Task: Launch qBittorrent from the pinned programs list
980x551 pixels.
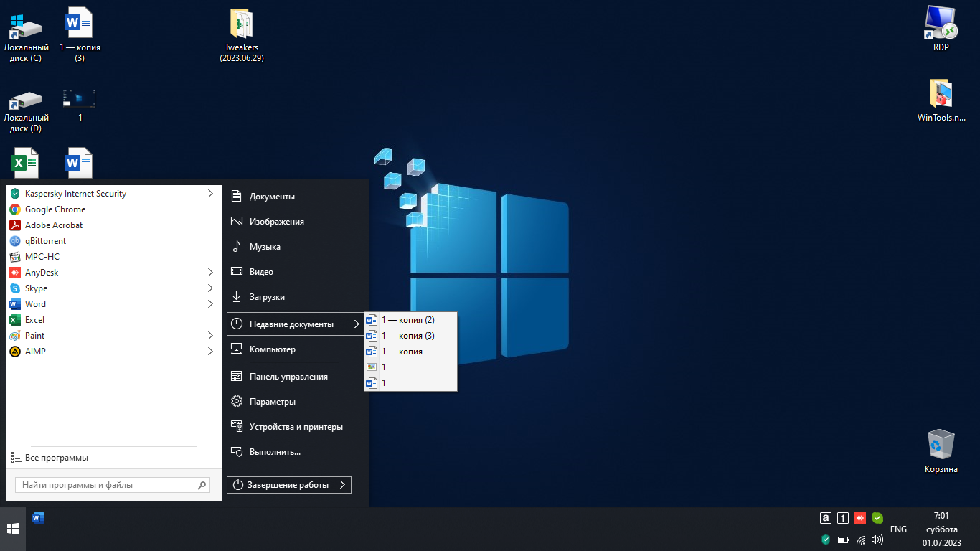Action: (x=45, y=241)
